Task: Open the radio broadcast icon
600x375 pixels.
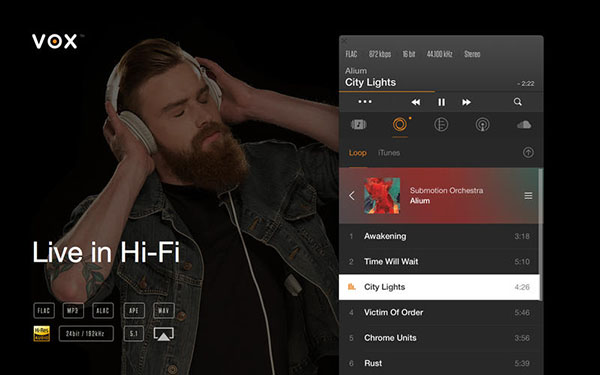Action: 482,125
